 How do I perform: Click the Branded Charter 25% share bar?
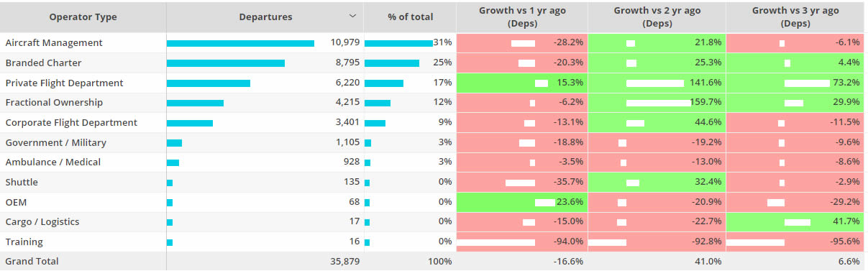pos(392,63)
